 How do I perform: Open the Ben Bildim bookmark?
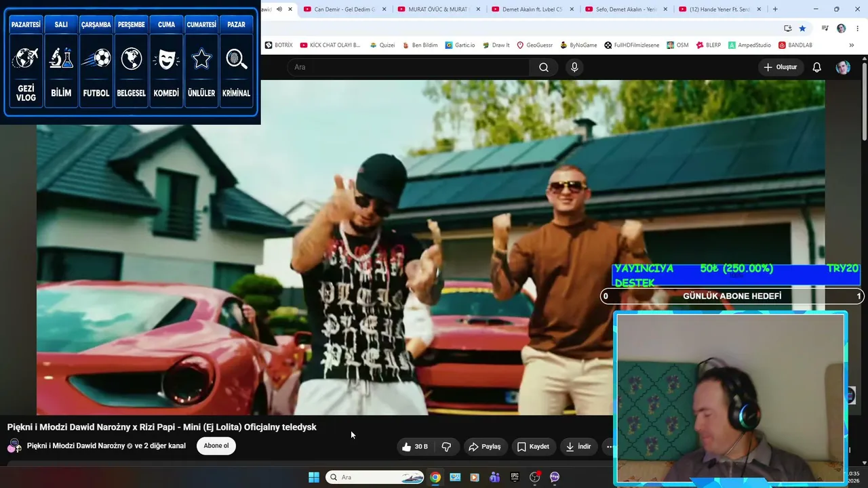click(x=420, y=45)
